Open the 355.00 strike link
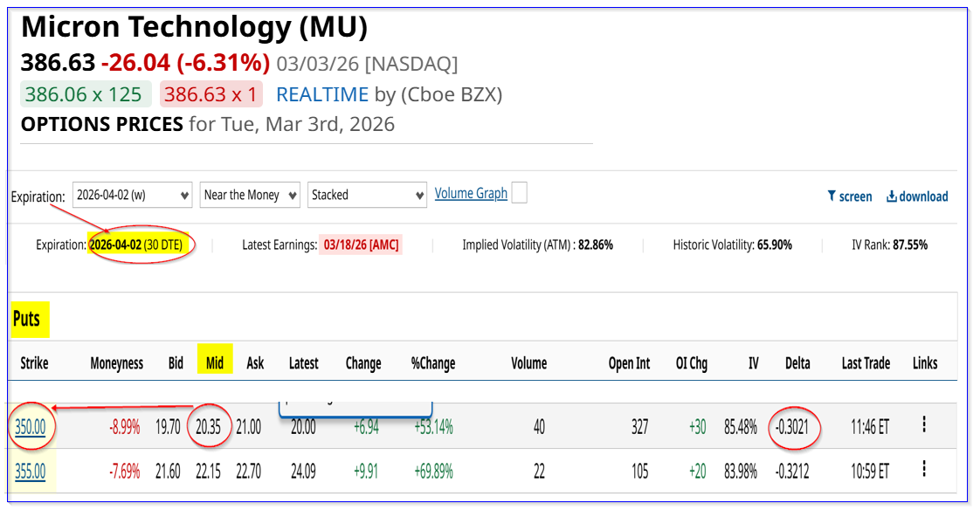Screen dimensions: 980x510 pos(30,472)
